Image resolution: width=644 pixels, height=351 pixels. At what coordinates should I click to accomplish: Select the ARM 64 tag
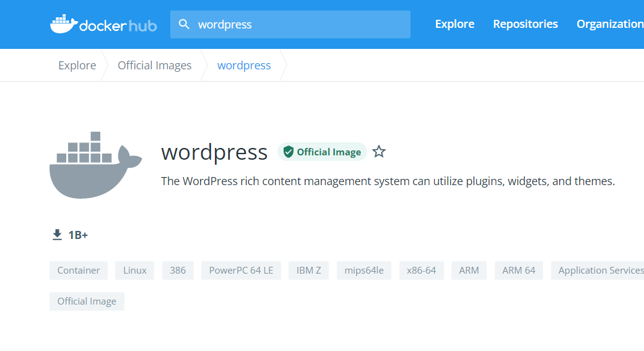tap(519, 271)
